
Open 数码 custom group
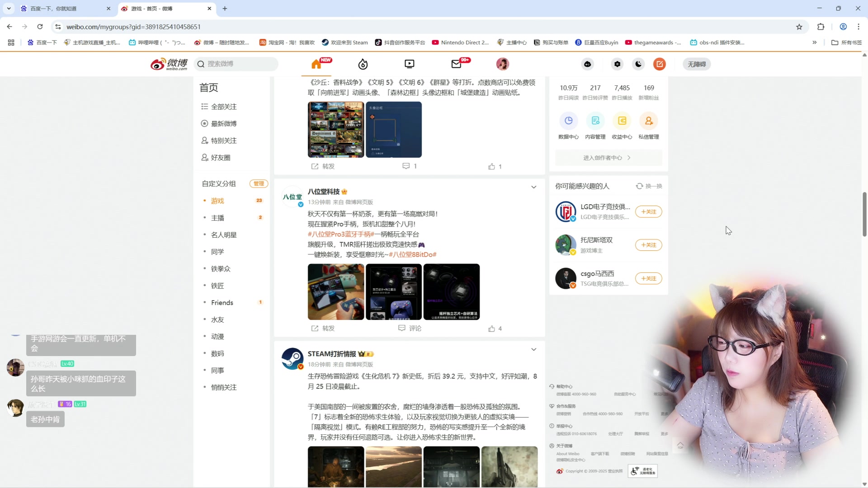coord(217,354)
